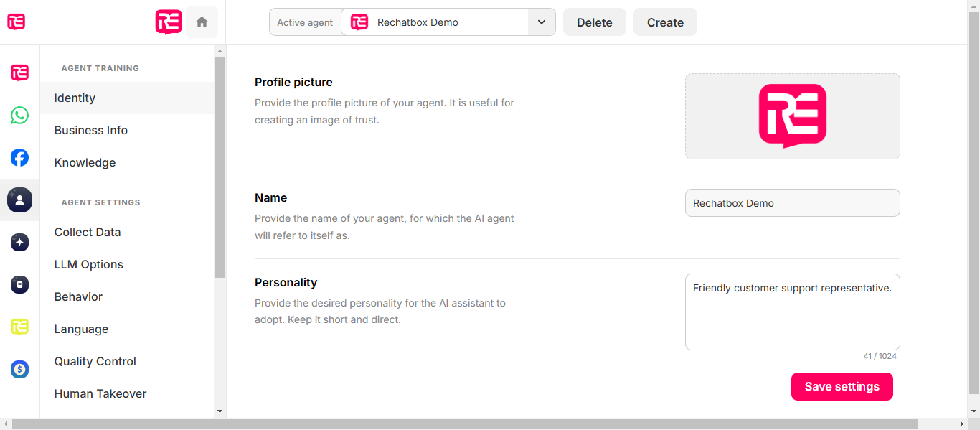The height and width of the screenshot is (430, 980).
Task: Go to the home icon button
Action: pyautogui.click(x=202, y=22)
